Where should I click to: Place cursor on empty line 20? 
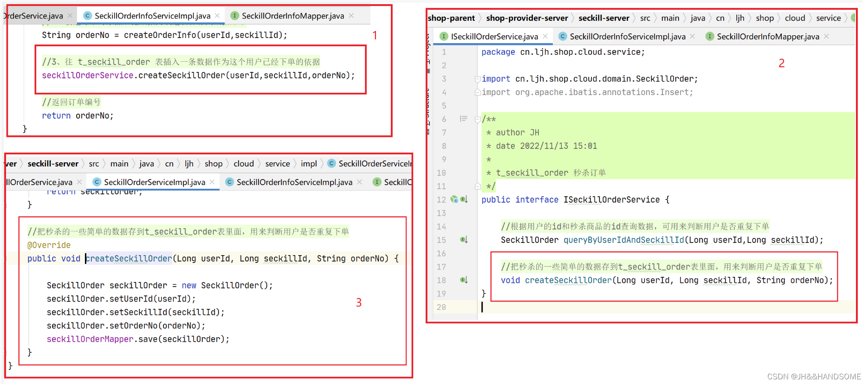[666, 307]
